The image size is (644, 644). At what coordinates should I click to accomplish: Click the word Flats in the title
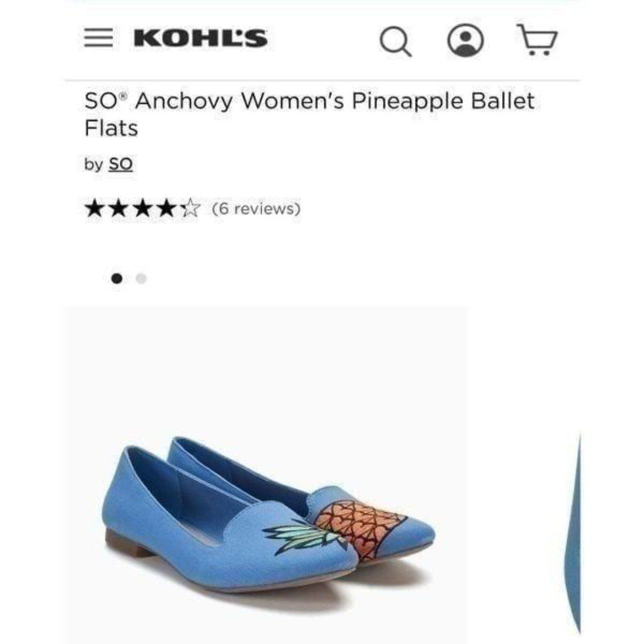111,128
